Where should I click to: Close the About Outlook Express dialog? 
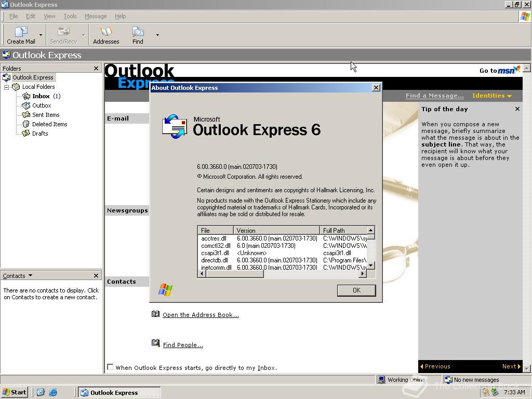(376, 87)
